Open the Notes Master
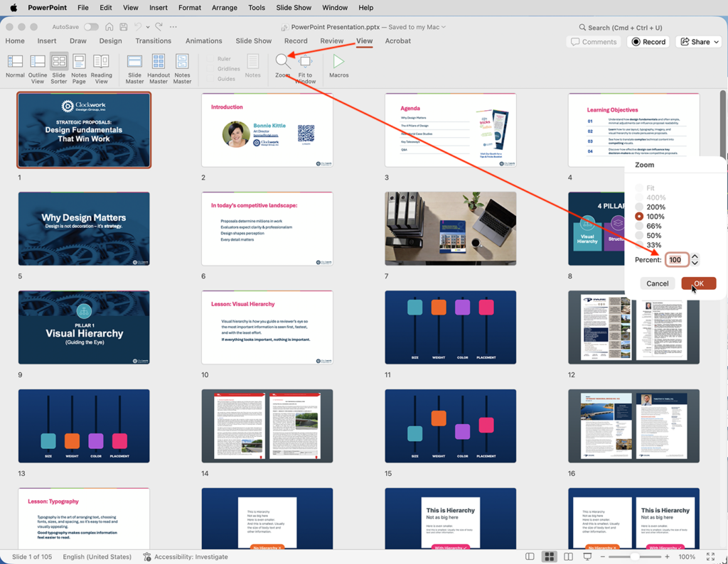 [182, 69]
